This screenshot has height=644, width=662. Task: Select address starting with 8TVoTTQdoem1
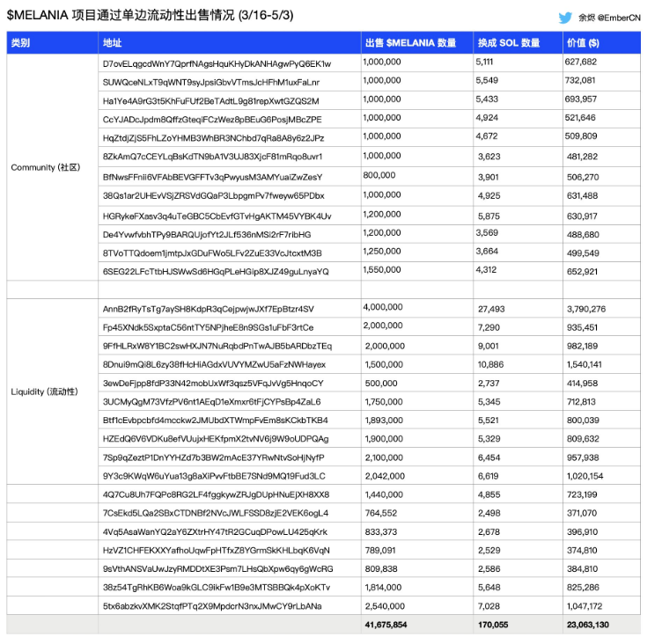(212, 253)
